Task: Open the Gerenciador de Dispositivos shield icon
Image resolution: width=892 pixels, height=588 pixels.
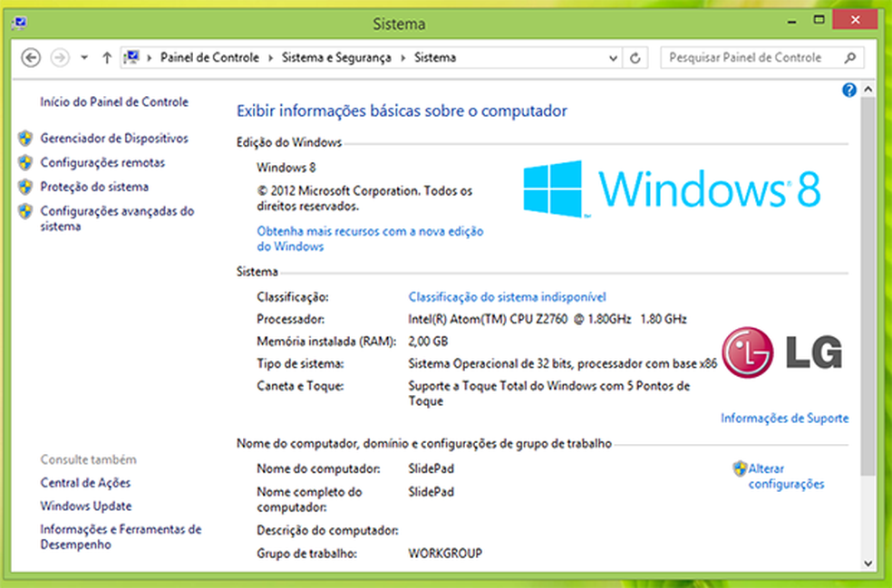Action: (25, 139)
